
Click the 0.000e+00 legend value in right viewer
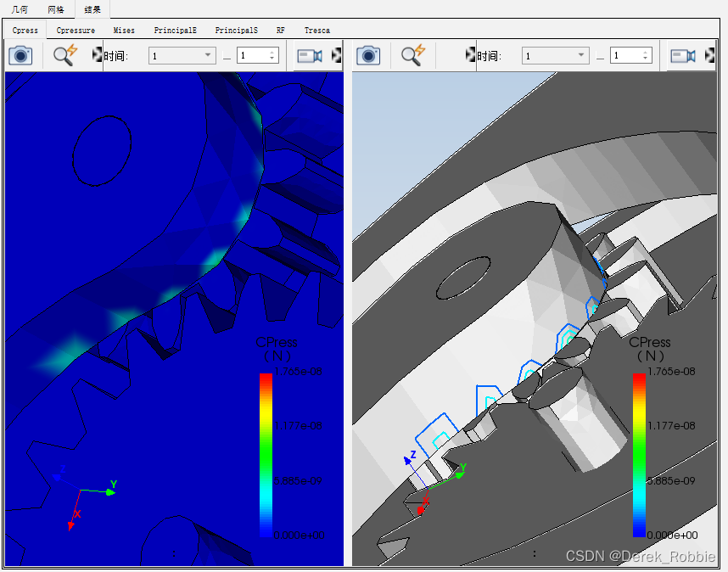pos(672,536)
